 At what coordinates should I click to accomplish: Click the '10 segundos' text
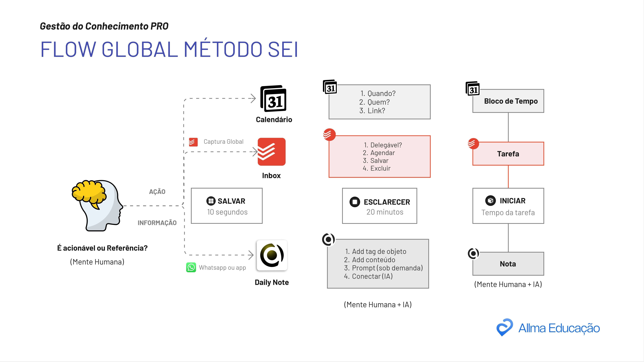(227, 212)
